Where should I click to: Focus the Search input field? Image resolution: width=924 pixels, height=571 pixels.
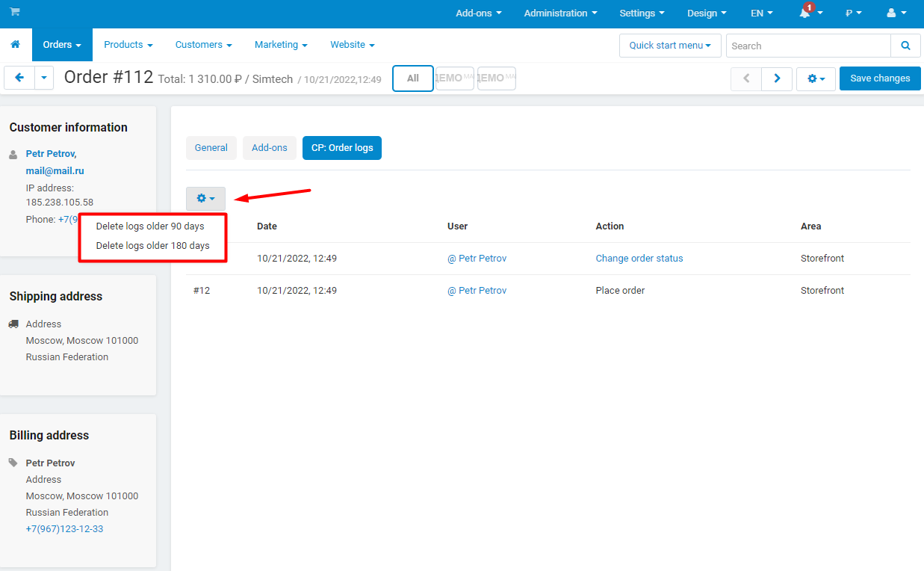(x=808, y=46)
